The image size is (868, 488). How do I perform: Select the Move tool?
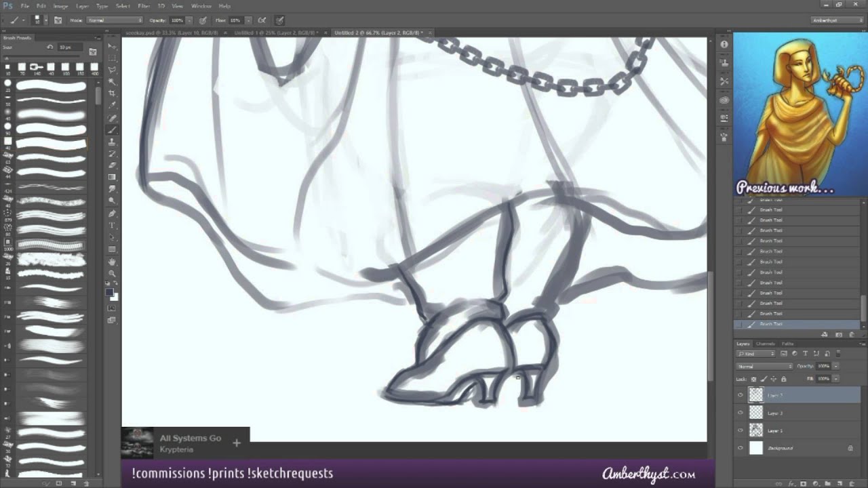tap(112, 45)
